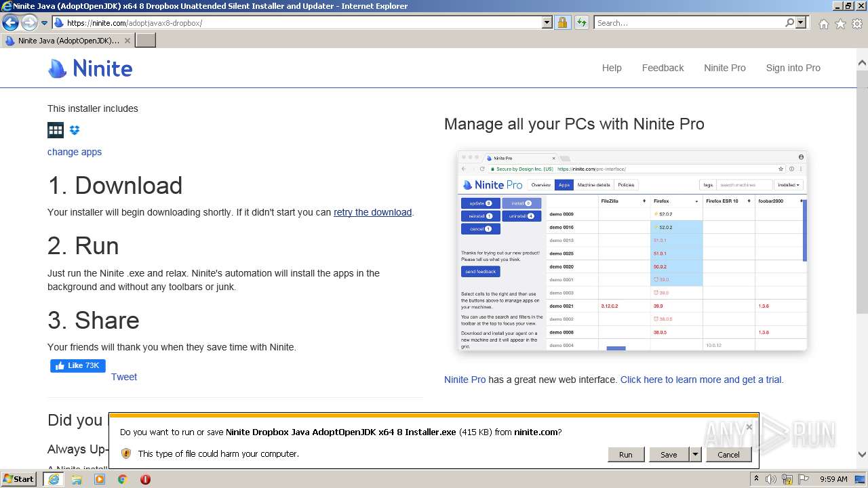The width and height of the screenshot is (868, 488).
Task: Open the Windows Start menu
Action: pyautogui.click(x=18, y=479)
